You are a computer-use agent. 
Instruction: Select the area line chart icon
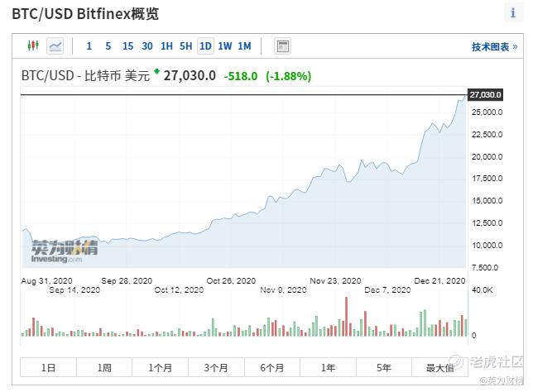(55, 46)
